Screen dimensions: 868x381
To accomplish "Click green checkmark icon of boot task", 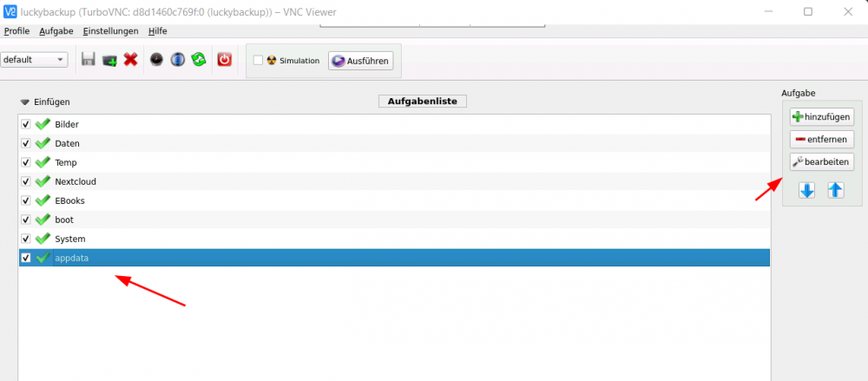I will pos(43,220).
